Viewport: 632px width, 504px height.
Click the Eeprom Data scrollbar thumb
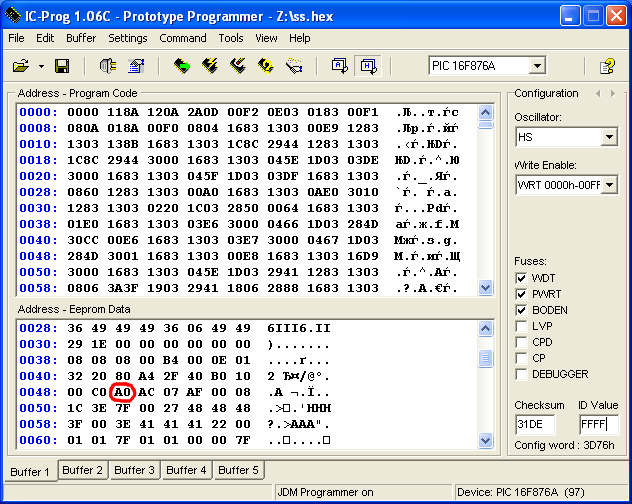click(485, 358)
